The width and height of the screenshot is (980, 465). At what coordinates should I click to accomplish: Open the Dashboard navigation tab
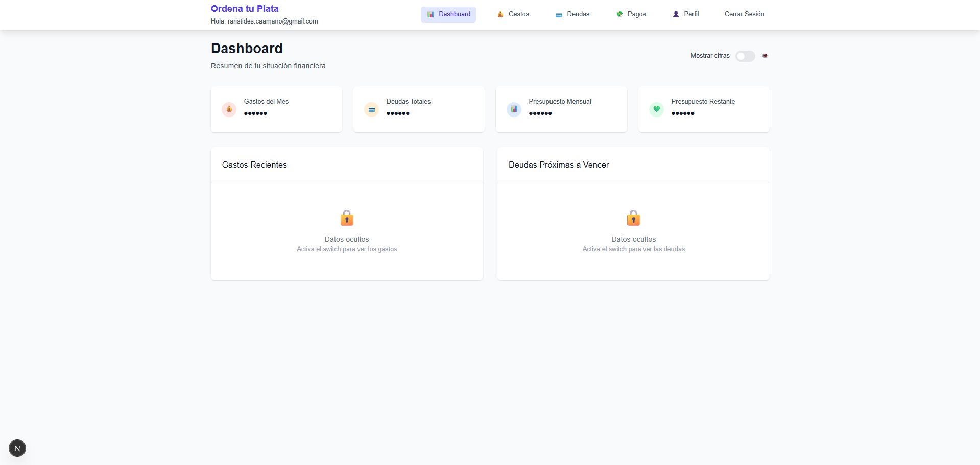[x=448, y=14]
